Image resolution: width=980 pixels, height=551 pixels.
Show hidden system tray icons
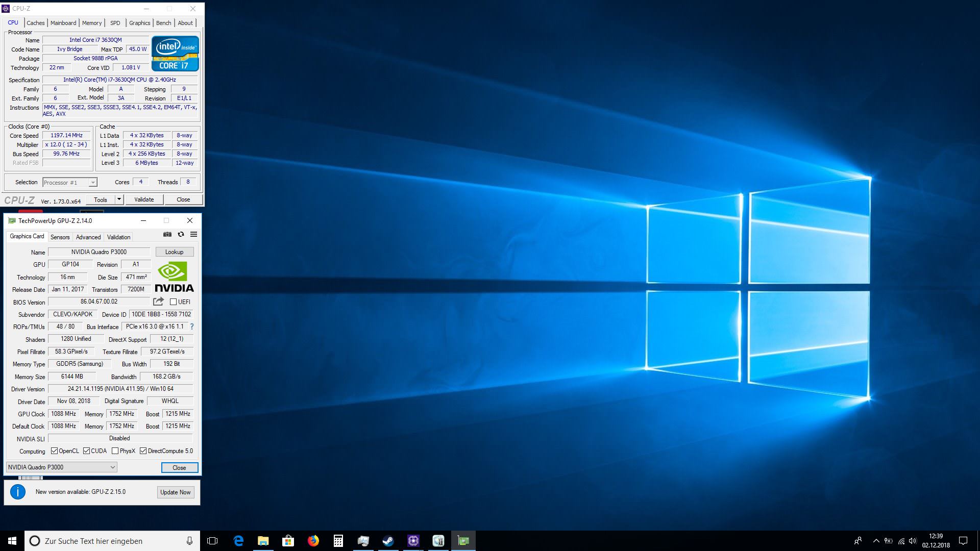(x=876, y=541)
